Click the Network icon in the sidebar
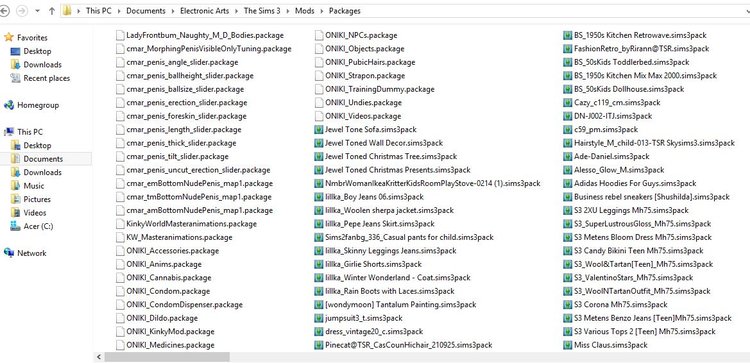 click(8, 253)
